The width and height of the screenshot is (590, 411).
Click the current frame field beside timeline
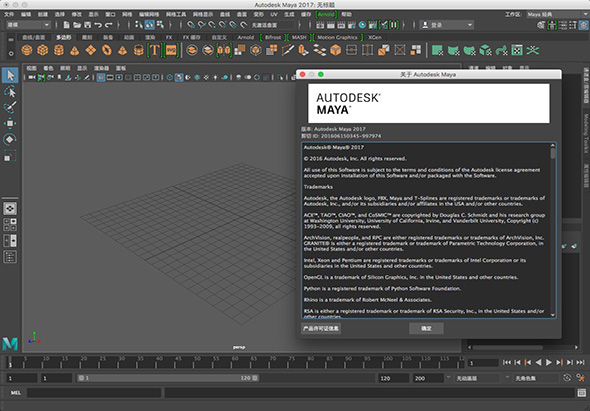(483, 363)
